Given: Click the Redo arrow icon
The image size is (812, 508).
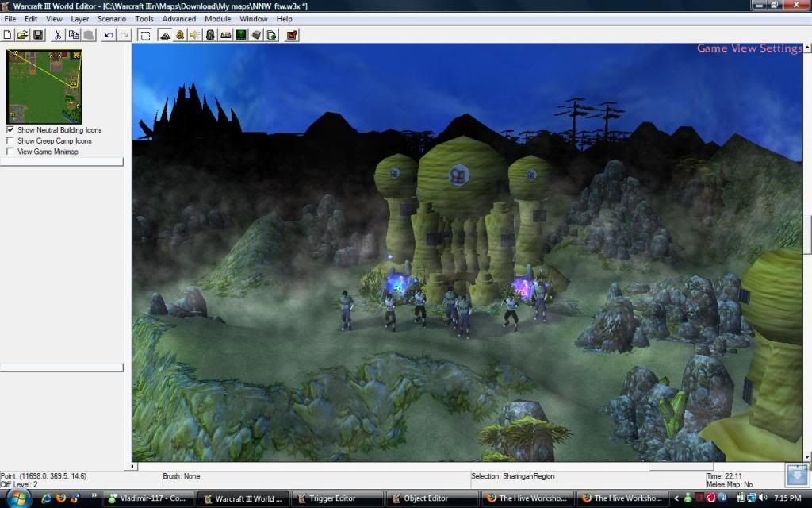Looking at the screenshot, I should pyautogui.click(x=124, y=35).
